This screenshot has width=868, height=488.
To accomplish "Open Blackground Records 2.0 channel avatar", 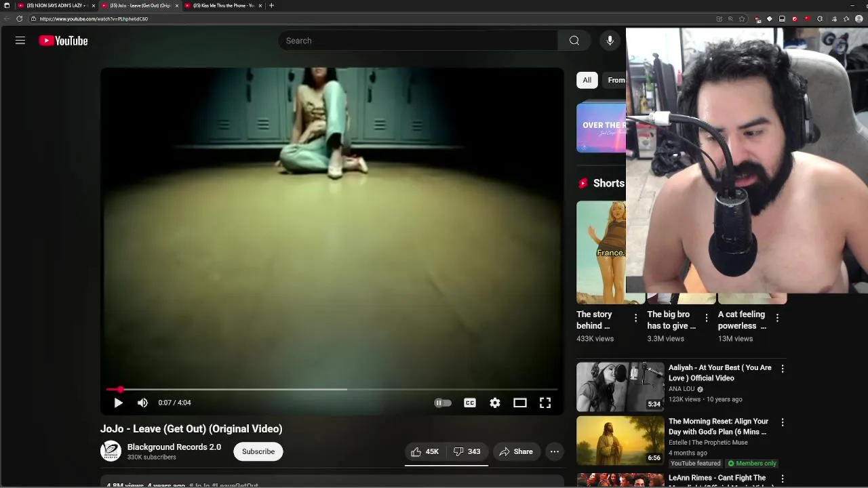I will [x=111, y=451].
